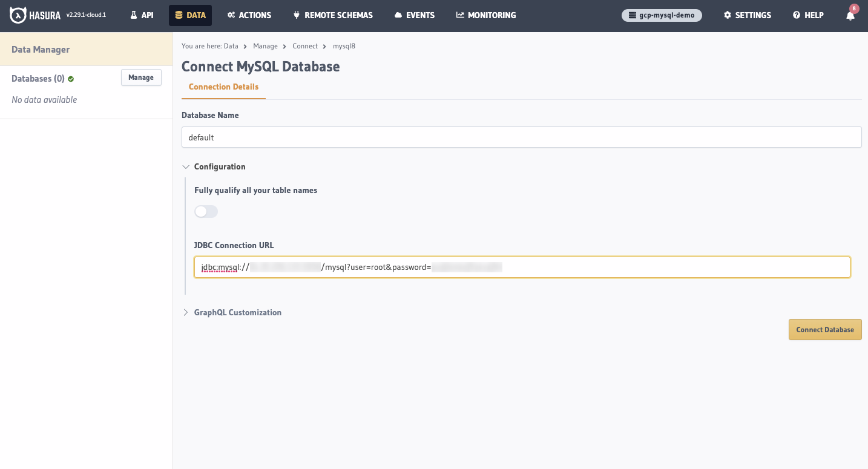The height and width of the screenshot is (469, 868).
Task: Click 'Connect' in the breadcrumb
Action: 305,46
